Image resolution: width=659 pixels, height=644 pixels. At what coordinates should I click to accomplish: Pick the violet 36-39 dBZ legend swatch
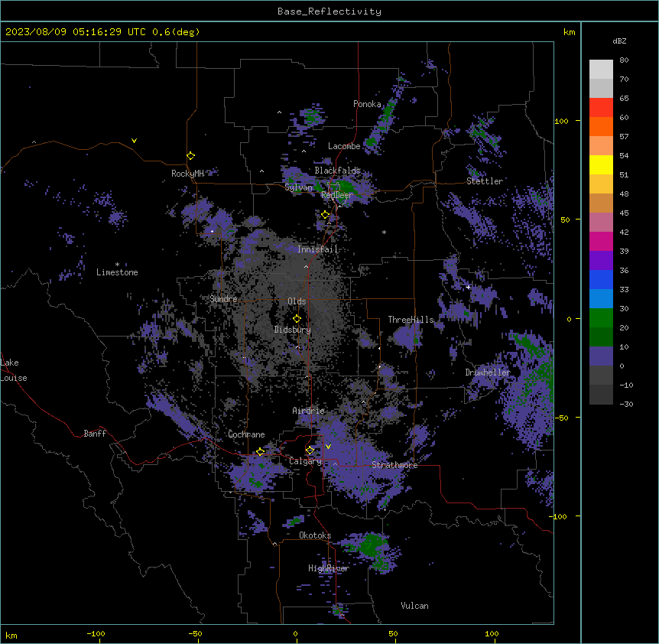pos(601,261)
